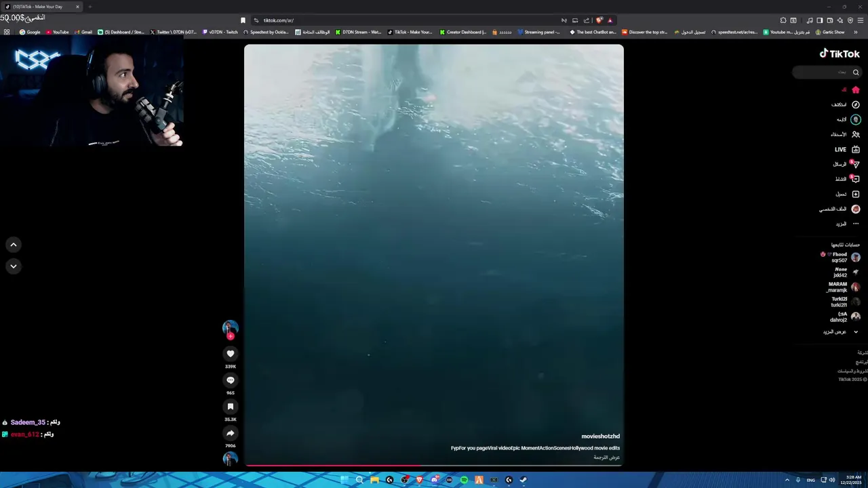Open the Streaming panel bookmark

point(539,32)
